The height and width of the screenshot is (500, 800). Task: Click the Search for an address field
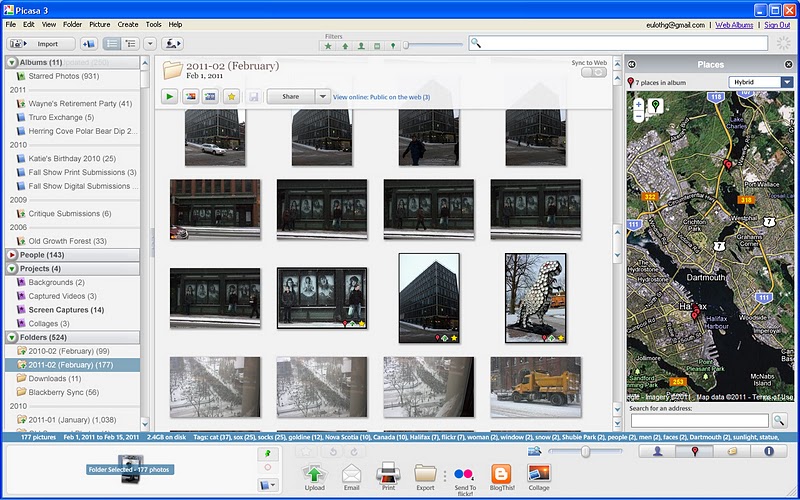coord(699,420)
